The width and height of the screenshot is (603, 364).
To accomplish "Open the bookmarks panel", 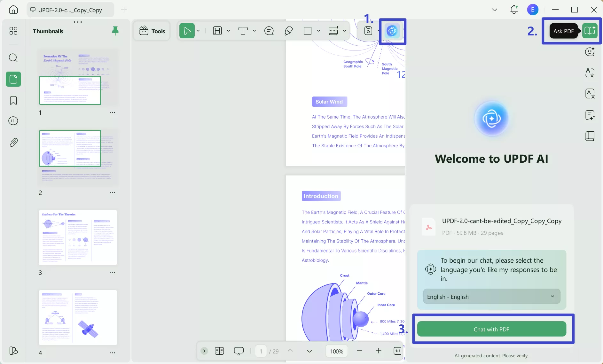I will 13,100.
